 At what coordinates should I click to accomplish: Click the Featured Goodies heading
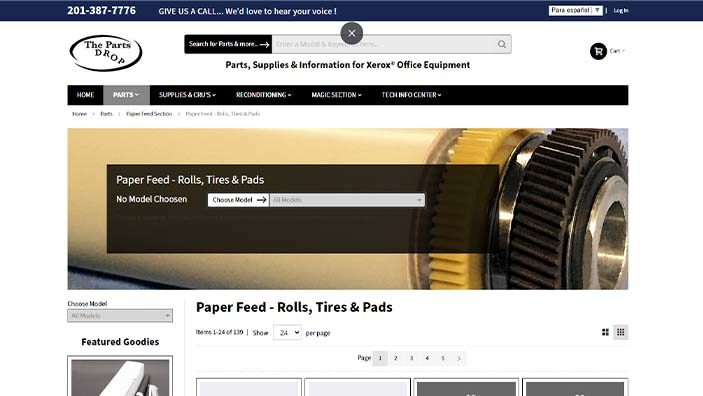(120, 342)
